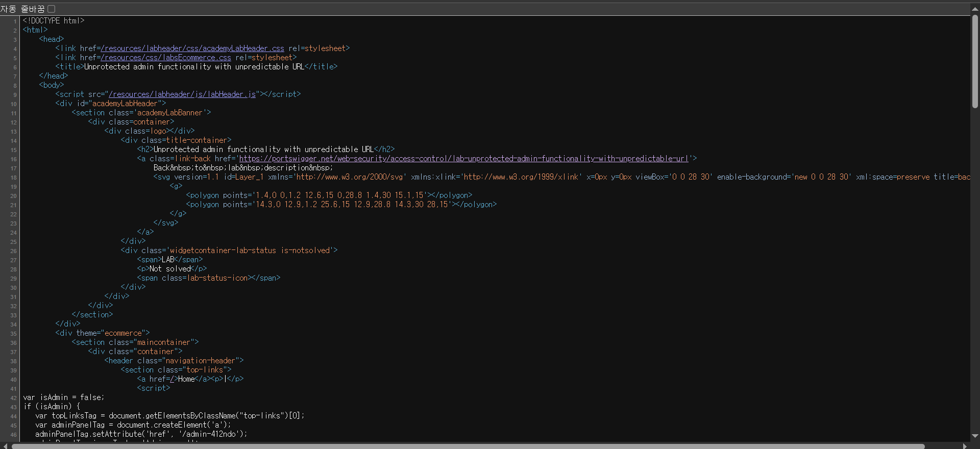Enable the 자동 줄바꿈 line wrap checkbox

[52, 9]
